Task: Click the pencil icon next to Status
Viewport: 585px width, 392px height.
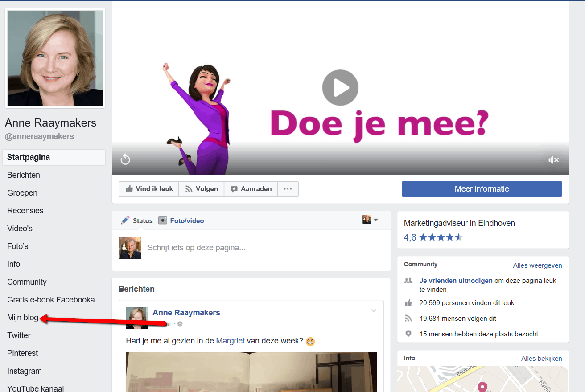Action: pos(125,220)
